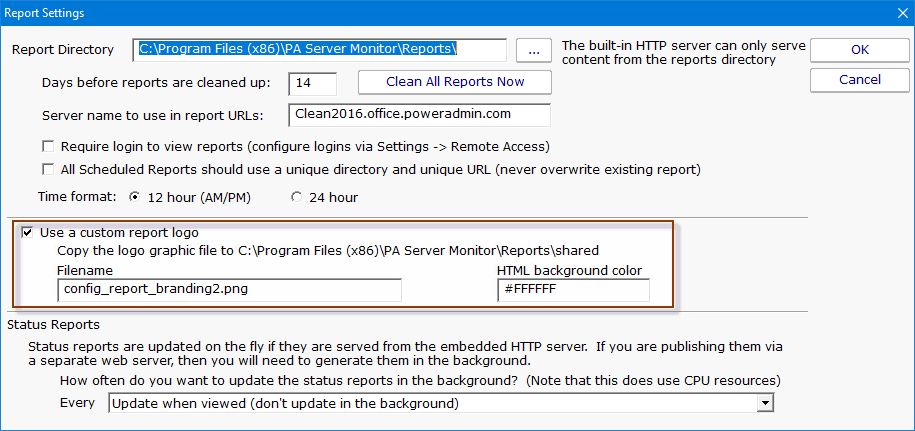Uncheck Use a custom report logo
915x431 pixels.
(x=27, y=233)
